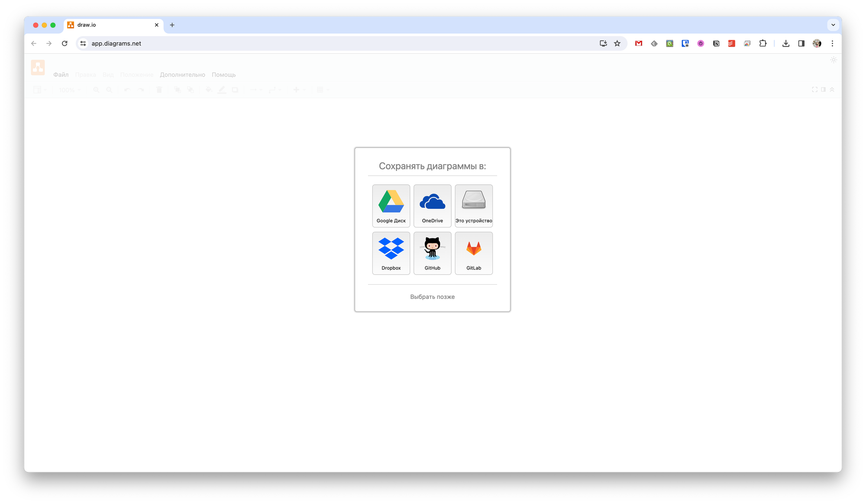Choose Google Диск as storage
The width and height of the screenshot is (866, 504).
[391, 205]
